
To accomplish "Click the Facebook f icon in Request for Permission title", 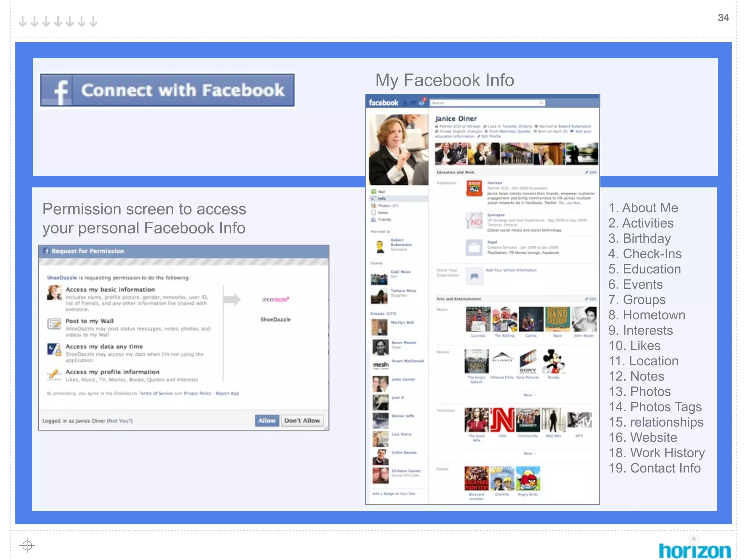I will pyautogui.click(x=46, y=251).
